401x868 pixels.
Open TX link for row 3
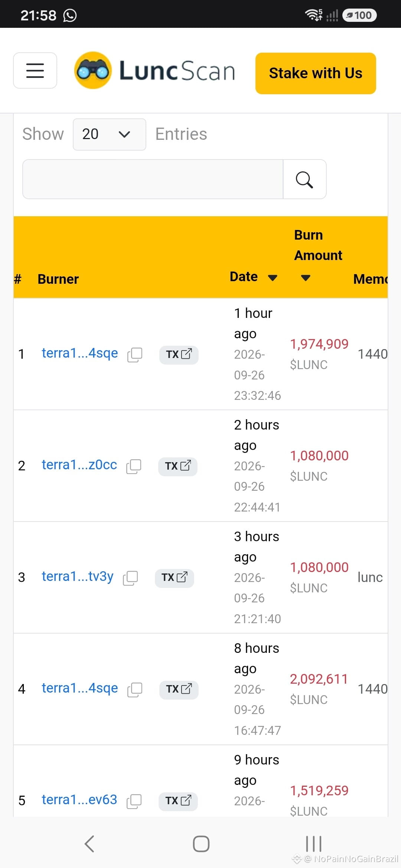click(x=175, y=578)
